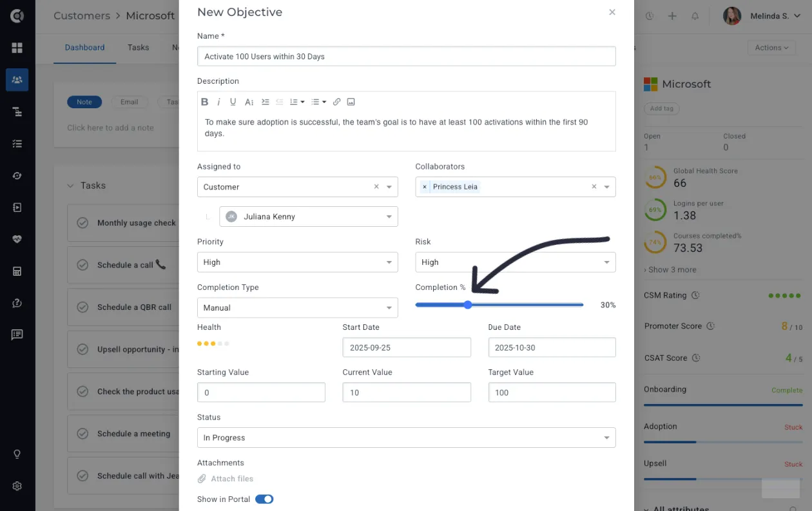Close the New Objective dialog
This screenshot has height=511, width=812.
612,12
